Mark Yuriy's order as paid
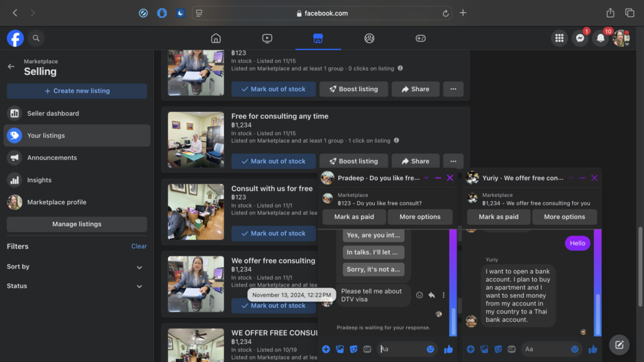 pos(499,217)
